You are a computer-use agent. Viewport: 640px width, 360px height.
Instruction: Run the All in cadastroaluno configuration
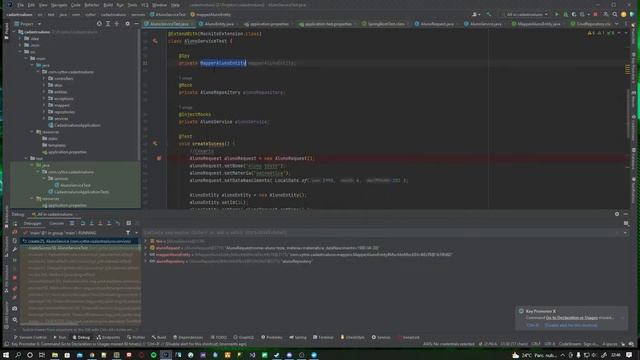(x=556, y=14)
